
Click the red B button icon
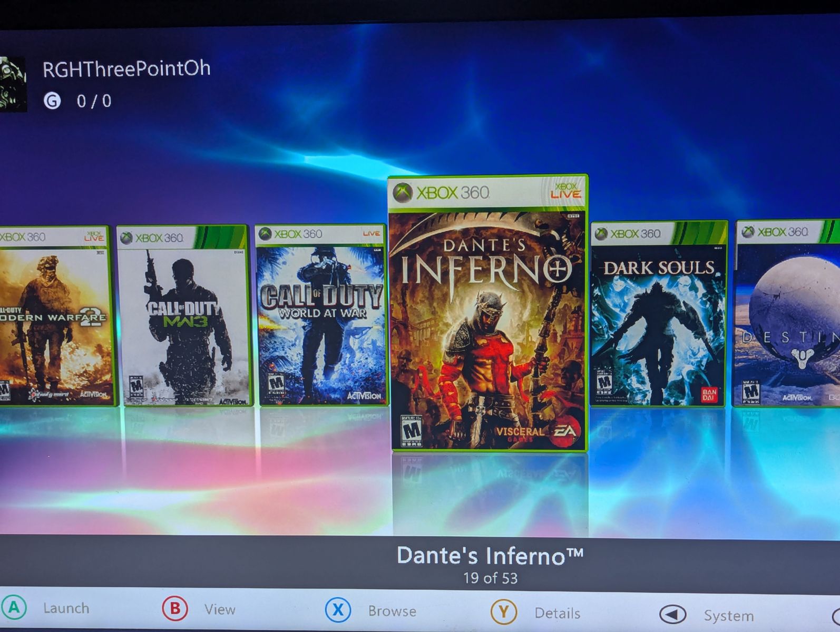pyautogui.click(x=175, y=609)
